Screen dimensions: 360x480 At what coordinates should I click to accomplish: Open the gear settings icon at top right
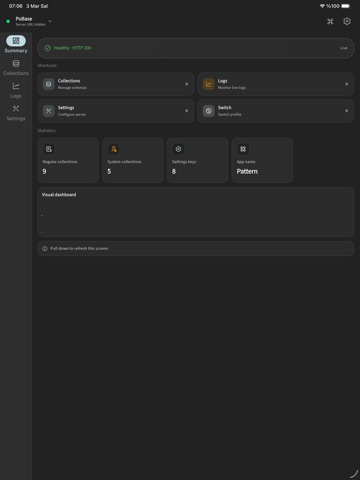[x=347, y=21]
